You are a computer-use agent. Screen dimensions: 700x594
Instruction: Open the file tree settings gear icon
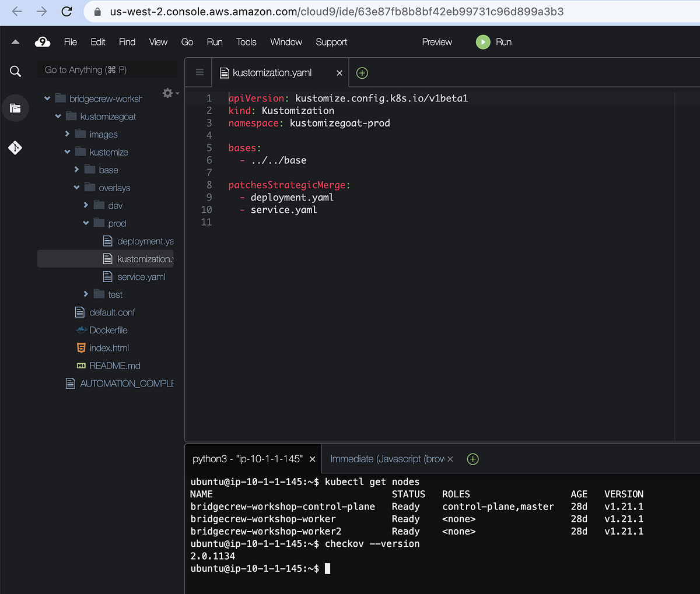pos(167,92)
